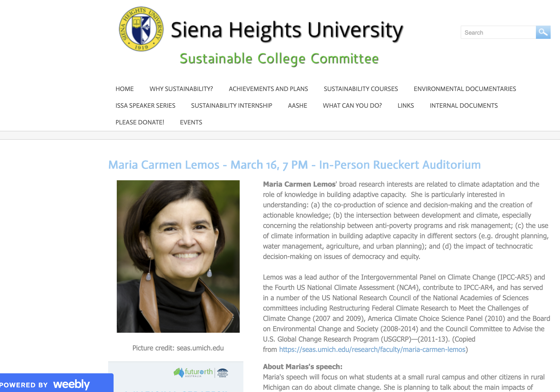Click the PLEASE DONATE! menu item
The height and width of the screenshot is (392, 560).
tap(140, 122)
